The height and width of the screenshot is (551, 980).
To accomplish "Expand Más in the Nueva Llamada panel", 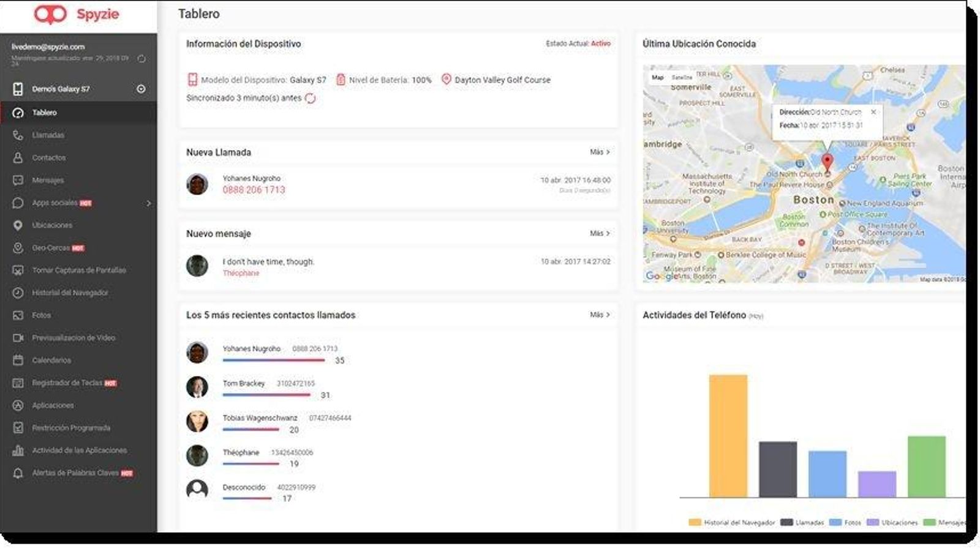I will (599, 152).
